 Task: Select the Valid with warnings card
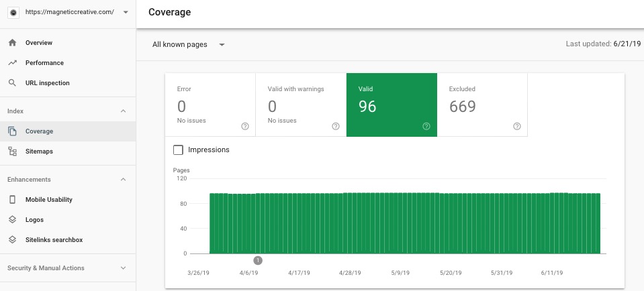pos(301,105)
